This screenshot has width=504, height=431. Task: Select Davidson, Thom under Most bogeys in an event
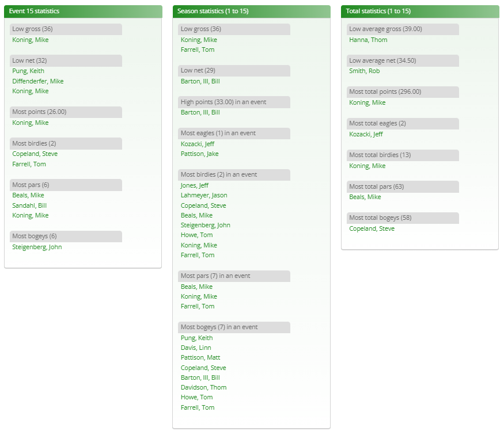203,387
